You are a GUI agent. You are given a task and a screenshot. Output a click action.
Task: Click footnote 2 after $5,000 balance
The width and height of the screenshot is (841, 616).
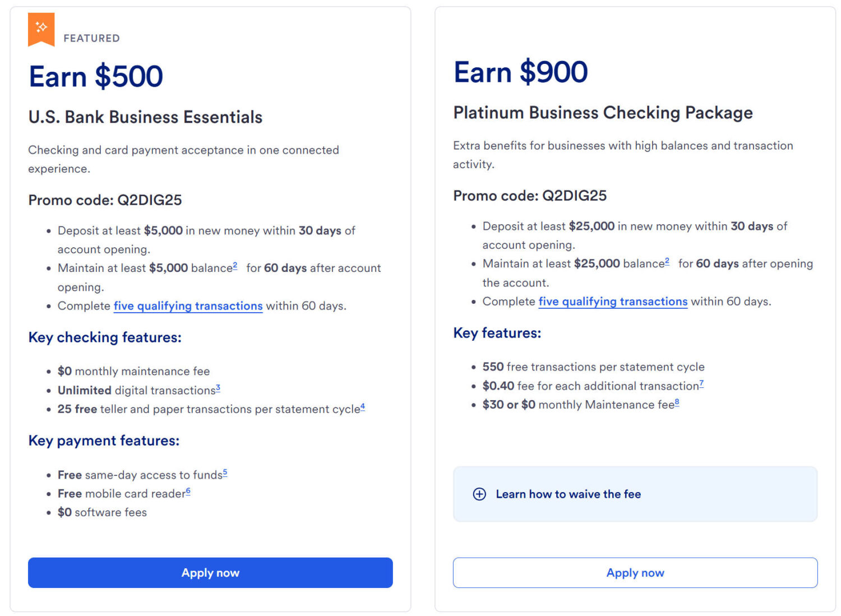coord(235,266)
